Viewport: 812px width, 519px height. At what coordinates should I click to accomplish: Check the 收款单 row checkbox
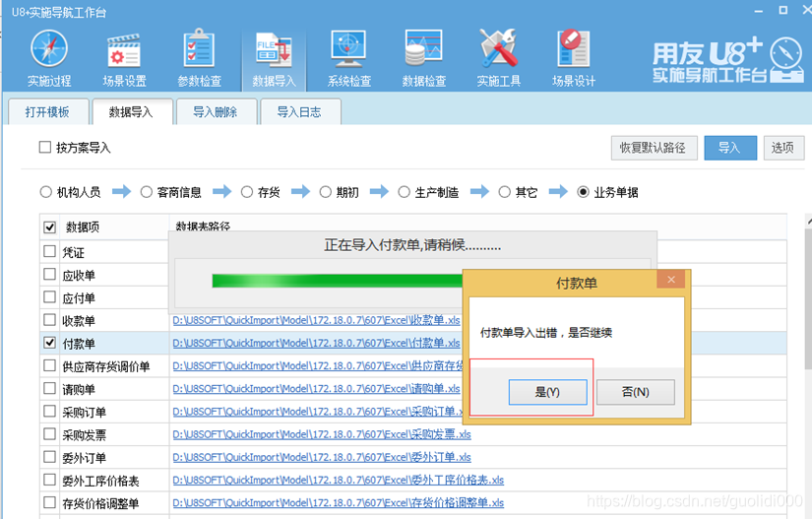[50, 320]
